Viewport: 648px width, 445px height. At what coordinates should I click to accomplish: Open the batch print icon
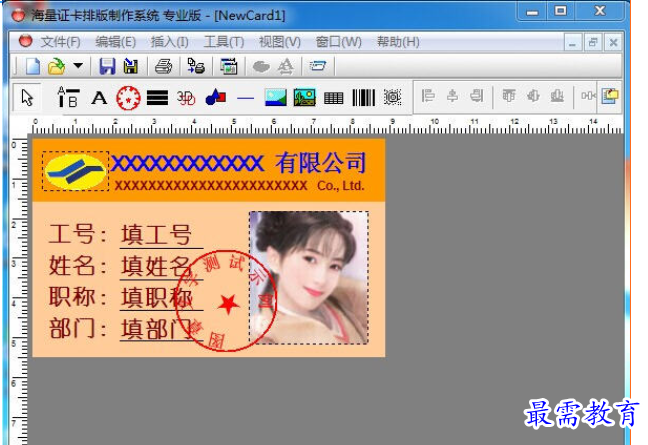click(196, 66)
